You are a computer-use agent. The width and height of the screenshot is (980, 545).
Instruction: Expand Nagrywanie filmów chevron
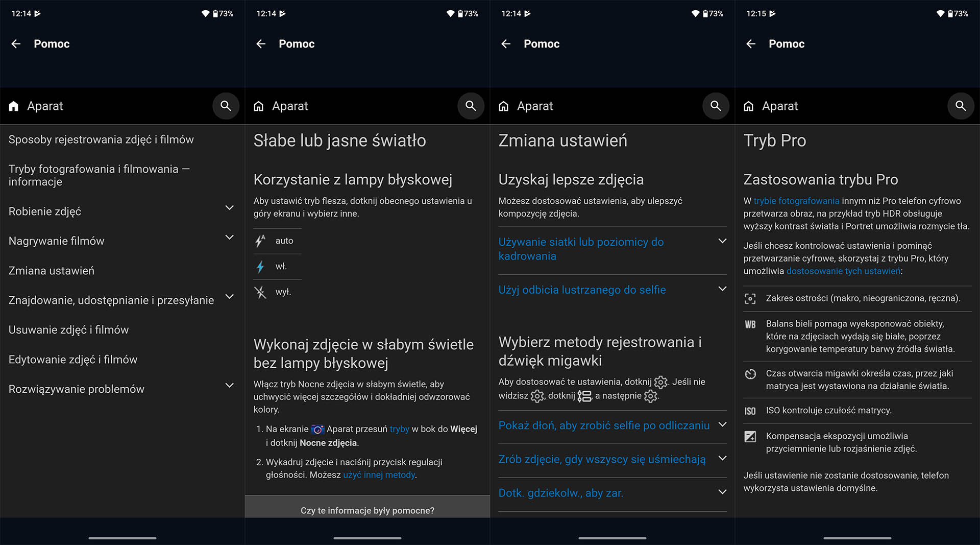[x=229, y=238]
